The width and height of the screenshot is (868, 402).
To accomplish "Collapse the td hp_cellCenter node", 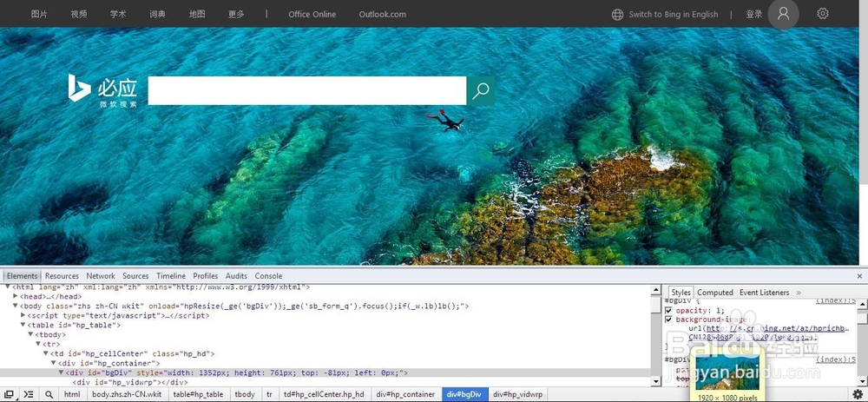I will tap(47, 353).
